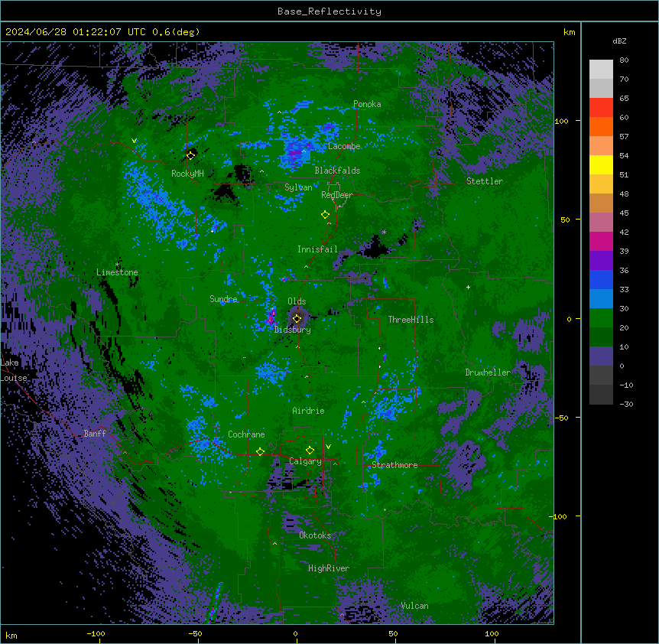Pick the yellow V marker east of Calgary

click(328, 447)
